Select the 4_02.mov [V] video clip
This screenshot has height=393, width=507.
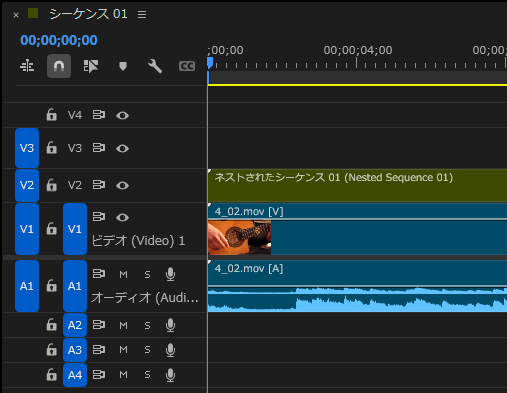click(x=357, y=229)
